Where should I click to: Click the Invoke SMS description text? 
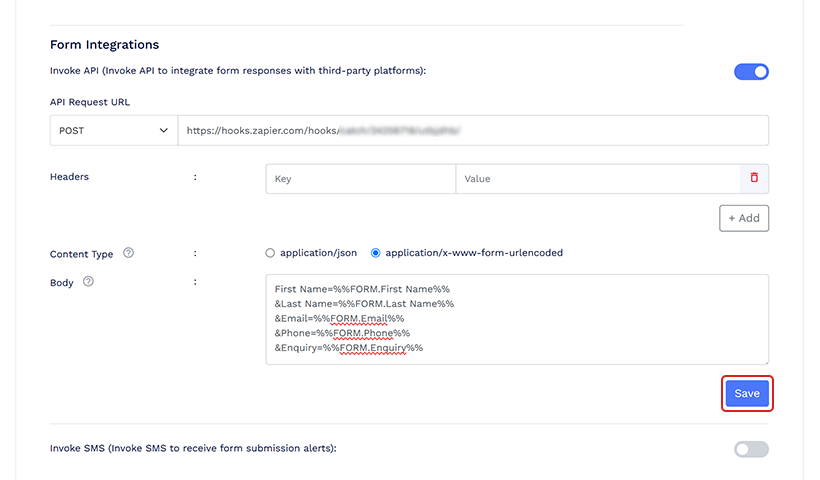[x=193, y=449]
